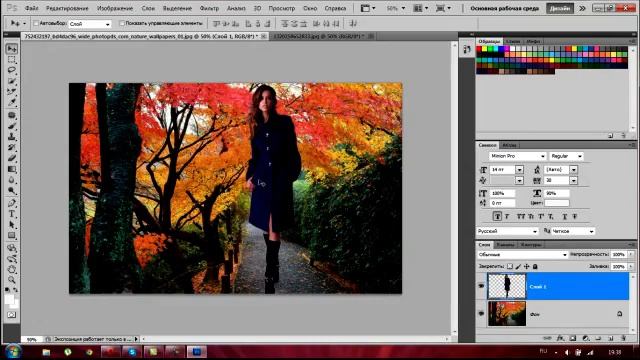The width and height of the screenshot is (640, 360).
Task: Enable the Автовыбор checkbox
Action: (36, 24)
